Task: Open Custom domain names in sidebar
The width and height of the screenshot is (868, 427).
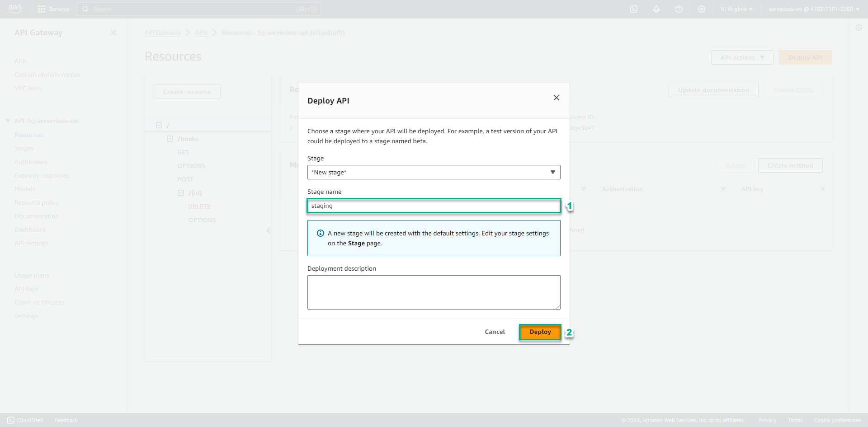Action: [x=47, y=75]
